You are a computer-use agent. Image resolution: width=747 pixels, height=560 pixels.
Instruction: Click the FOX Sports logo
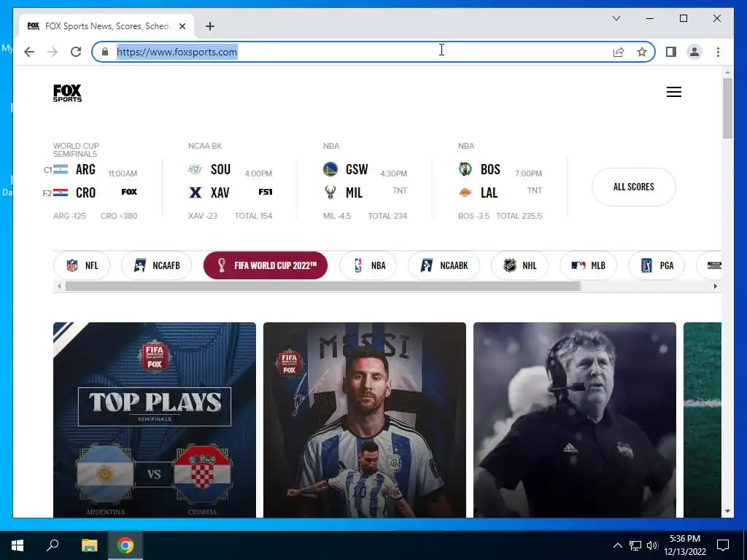[x=67, y=93]
